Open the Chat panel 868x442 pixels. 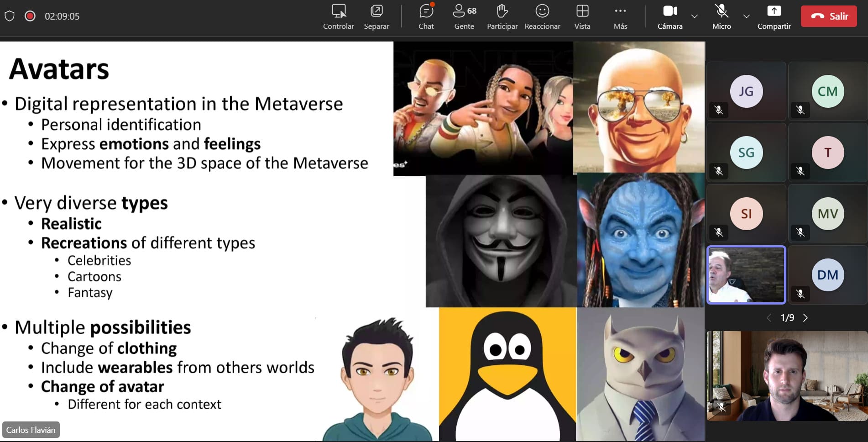pos(426,17)
